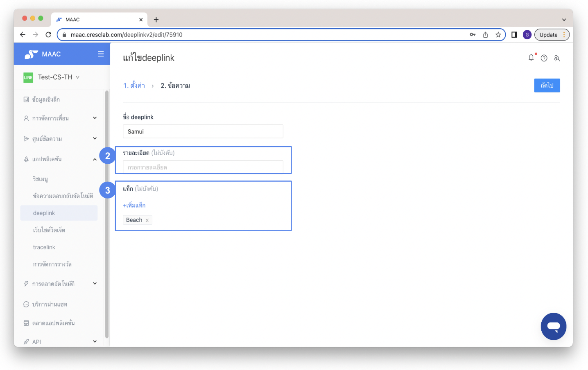Open the notification bell
588x370 pixels.
click(x=531, y=58)
